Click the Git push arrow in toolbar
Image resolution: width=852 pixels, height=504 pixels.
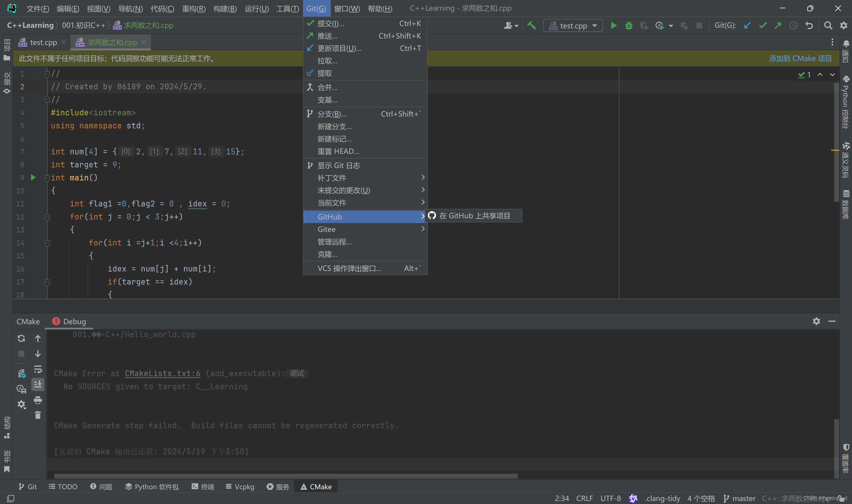click(x=778, y=25)
